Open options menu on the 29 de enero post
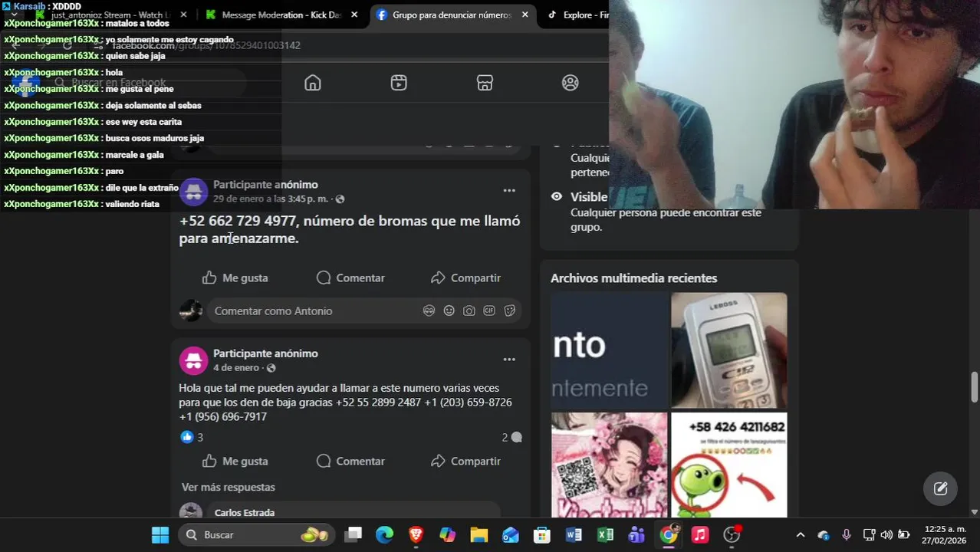 [509, 190]
